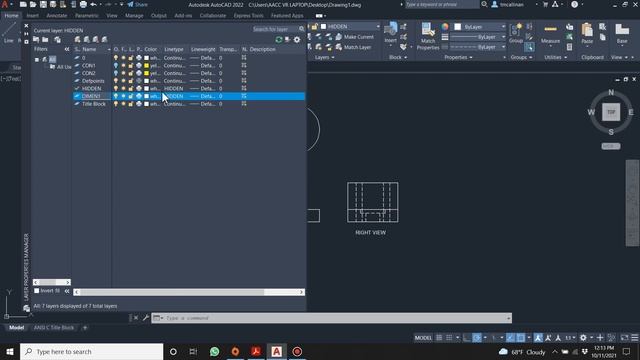Expand the Block ribbon panel
This screenshot has width=640, height=360.
[398, 57]
